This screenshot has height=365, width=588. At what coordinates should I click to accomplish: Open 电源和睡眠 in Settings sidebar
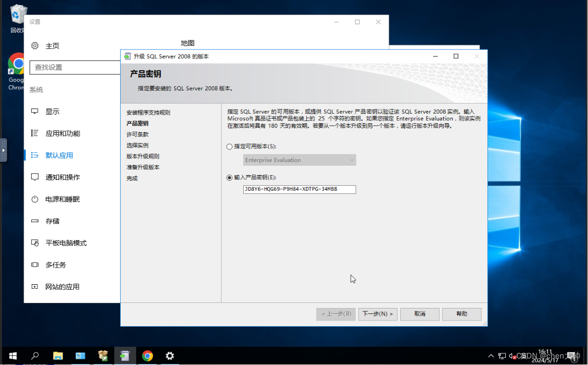pos(63,199)
